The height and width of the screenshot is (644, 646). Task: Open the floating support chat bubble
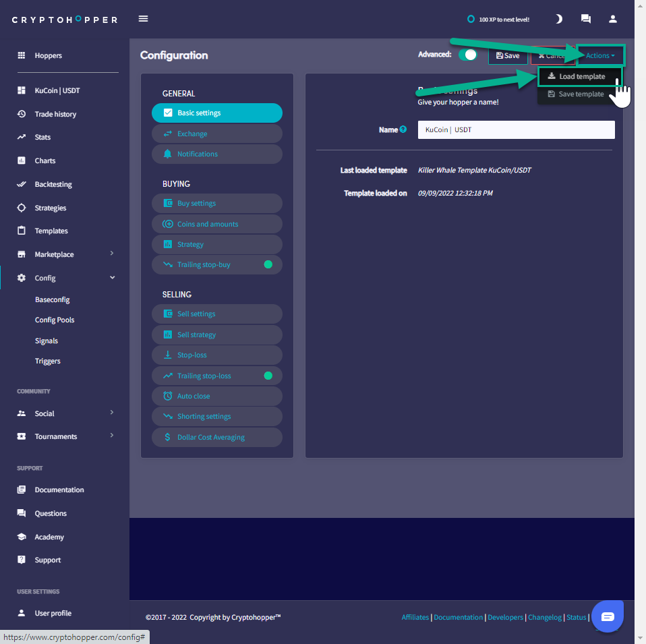pyautogui.click(x=608, y=616)
